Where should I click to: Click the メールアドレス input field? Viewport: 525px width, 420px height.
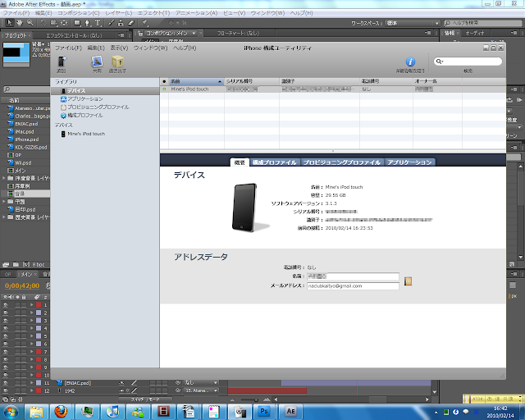coord(353,286)
